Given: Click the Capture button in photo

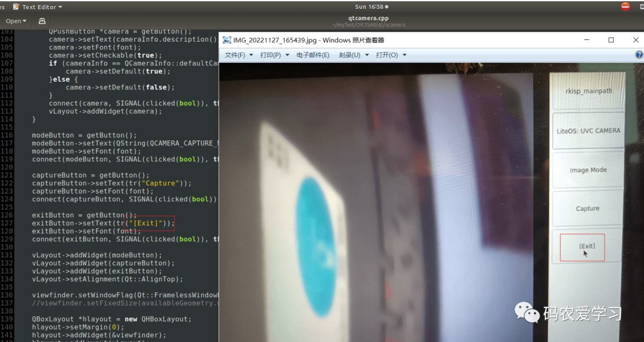Looking at the screenshot, I should (587, 209).
